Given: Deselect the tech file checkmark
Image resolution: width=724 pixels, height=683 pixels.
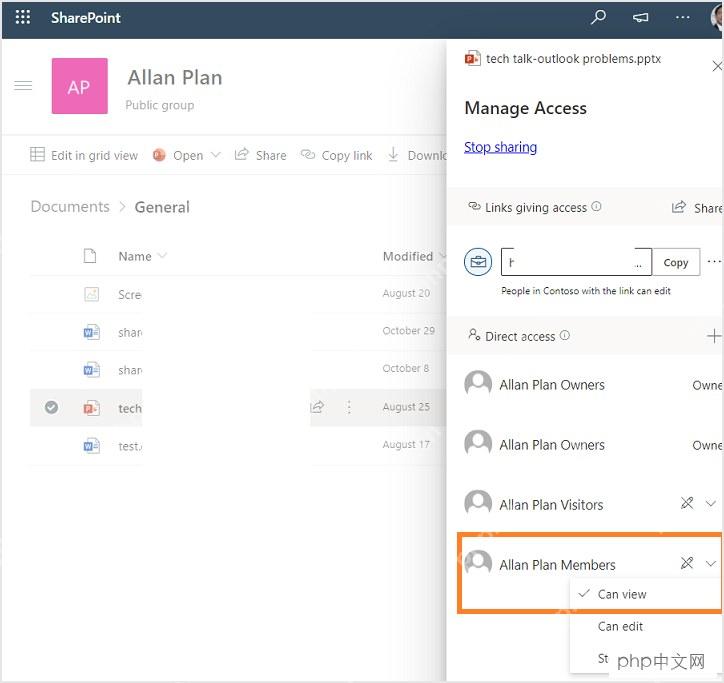Looking at the screenshot, I should (51, 407).
